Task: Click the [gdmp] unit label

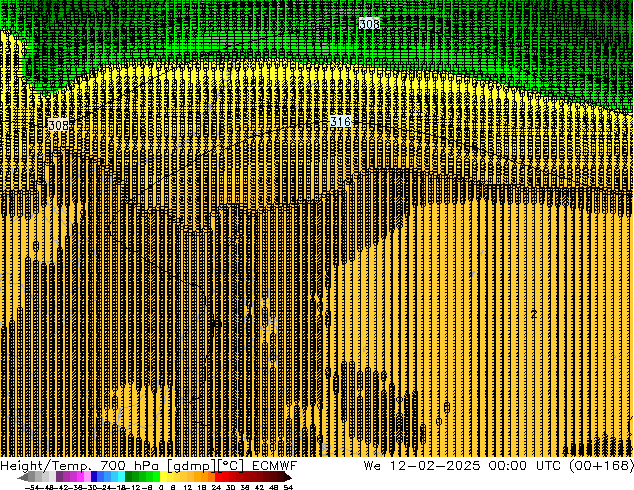Action: pyautogui.click(x=192, y=466)
